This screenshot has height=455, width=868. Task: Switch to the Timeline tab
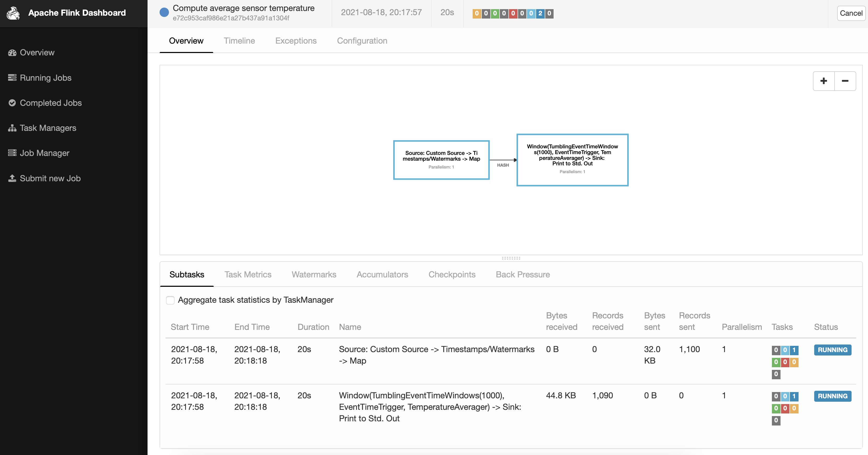239,41
